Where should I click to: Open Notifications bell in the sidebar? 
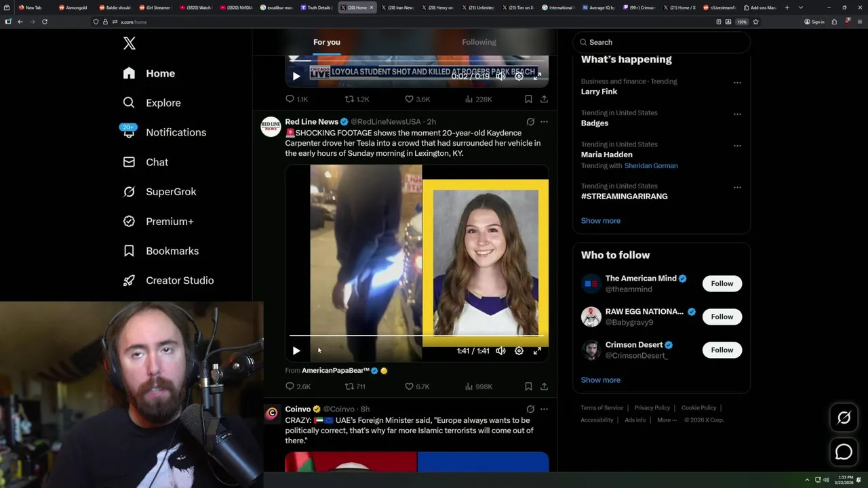[x=129, y=132]
